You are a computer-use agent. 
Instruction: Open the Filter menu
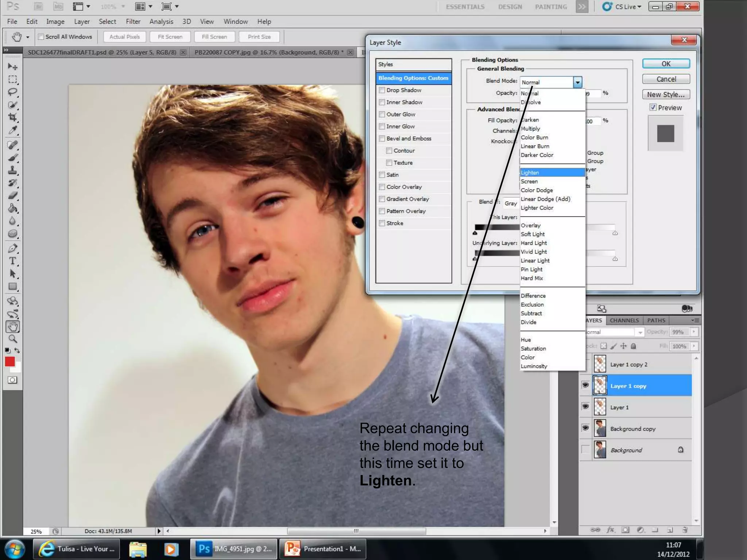click(x=133, y=22)
